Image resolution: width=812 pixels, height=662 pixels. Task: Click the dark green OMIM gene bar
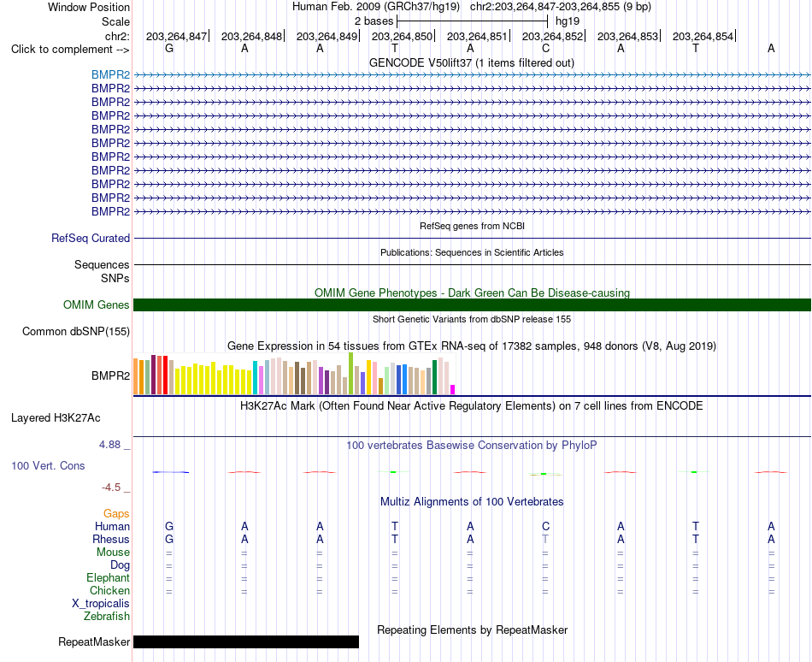click(472, 305)
